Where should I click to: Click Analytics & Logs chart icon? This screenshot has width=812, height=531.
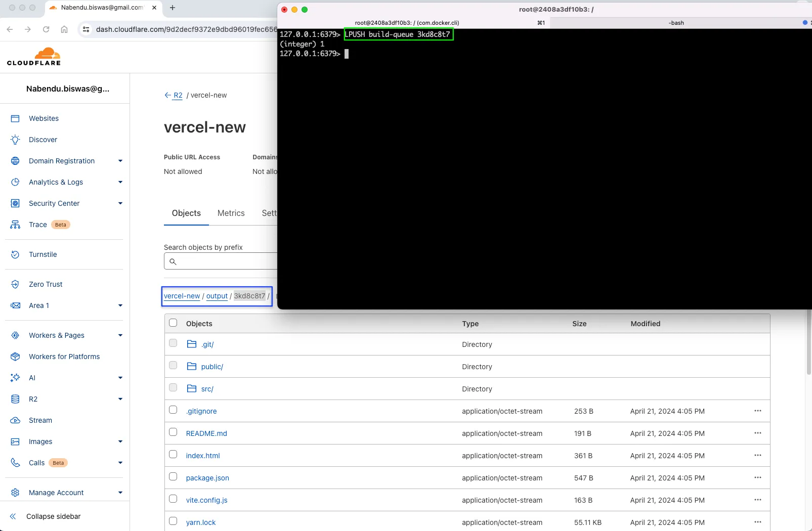coord(15,182)
